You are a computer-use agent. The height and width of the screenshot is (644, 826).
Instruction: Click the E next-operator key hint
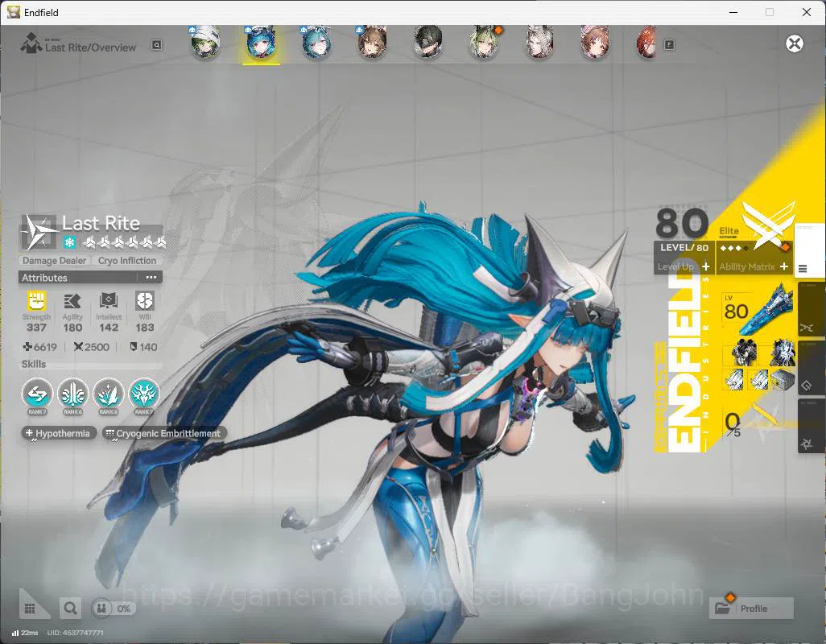(669, 45)
